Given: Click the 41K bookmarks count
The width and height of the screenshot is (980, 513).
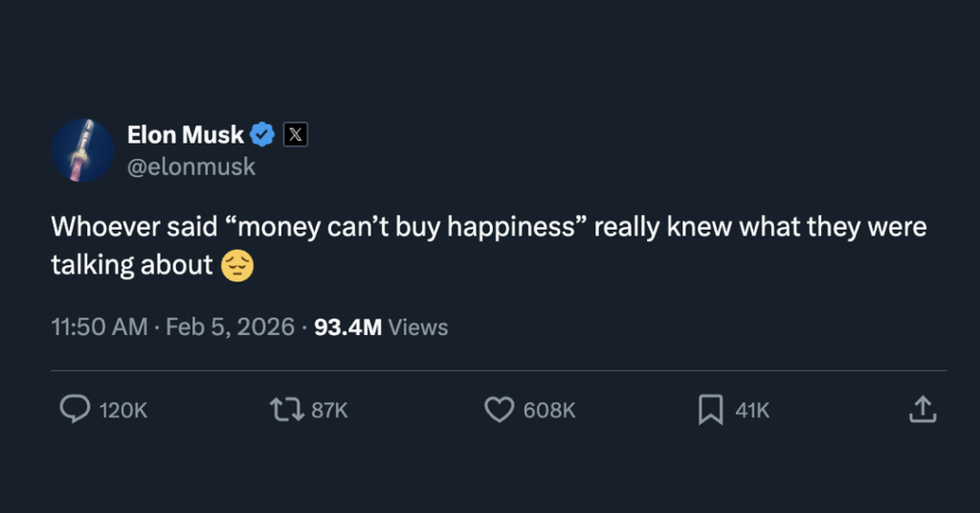Looking at the screenshot, I should pyautogui.click(x=752, y=411).
